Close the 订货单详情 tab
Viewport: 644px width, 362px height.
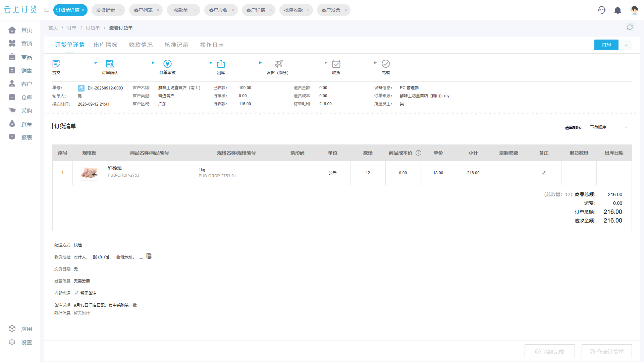pyautogui.click(x=83, y=10)
